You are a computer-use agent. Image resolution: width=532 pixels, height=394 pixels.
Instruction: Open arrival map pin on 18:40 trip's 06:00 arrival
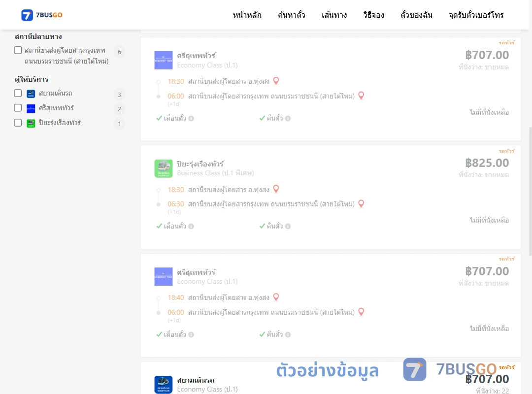(x=362, y=312)
